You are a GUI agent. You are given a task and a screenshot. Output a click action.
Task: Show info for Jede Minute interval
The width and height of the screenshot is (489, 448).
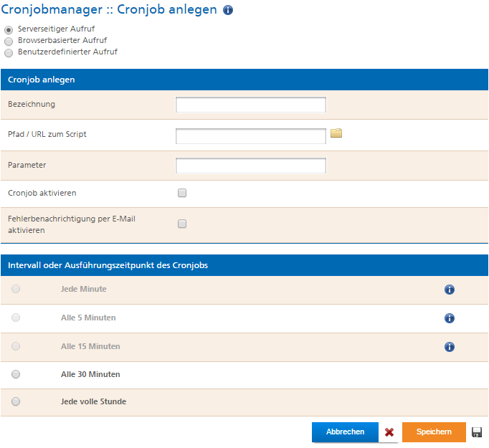tap(450, 290)
